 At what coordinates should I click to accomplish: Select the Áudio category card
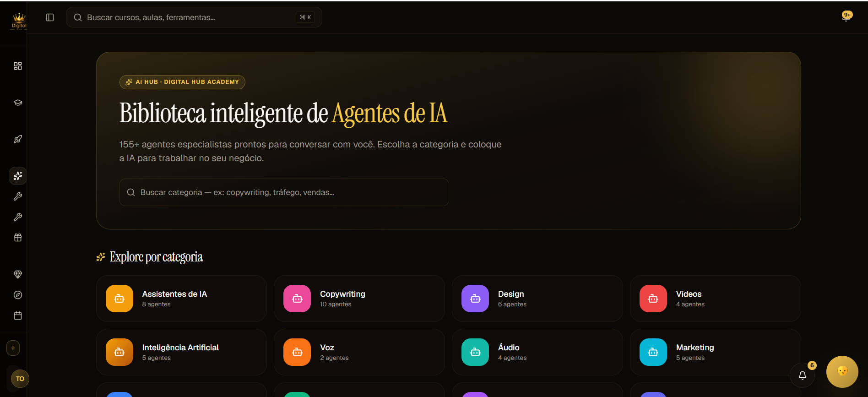[x=537, y=352]
